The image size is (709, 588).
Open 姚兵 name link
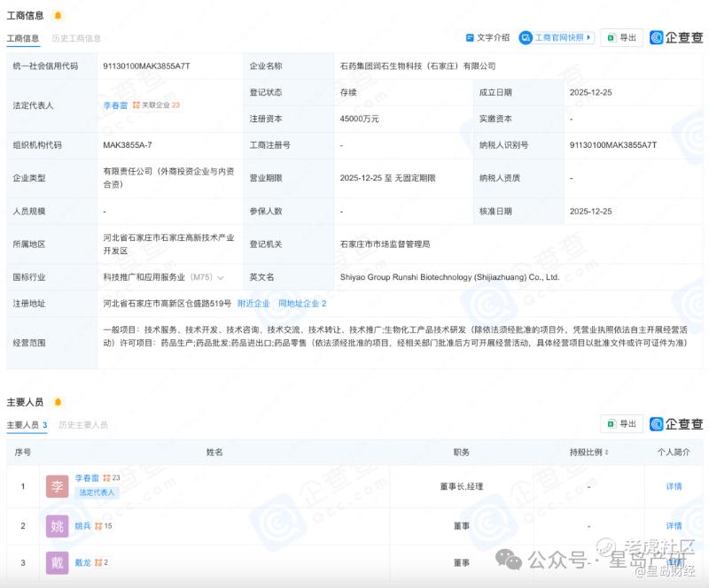point(82,526)
